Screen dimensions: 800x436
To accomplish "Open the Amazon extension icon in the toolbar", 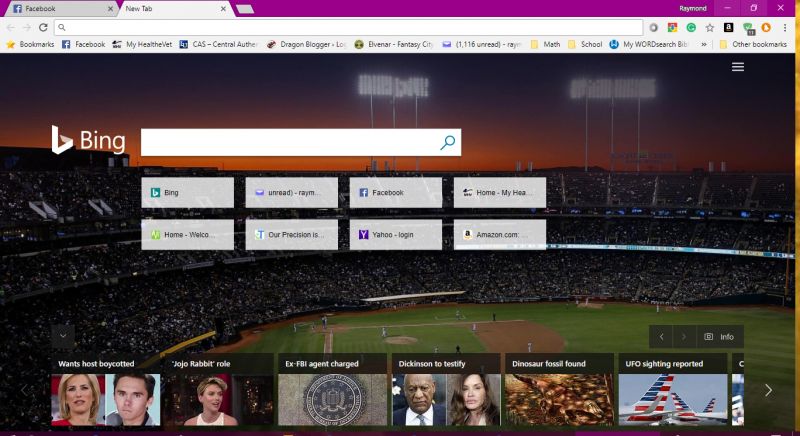I will coord(729,28).
